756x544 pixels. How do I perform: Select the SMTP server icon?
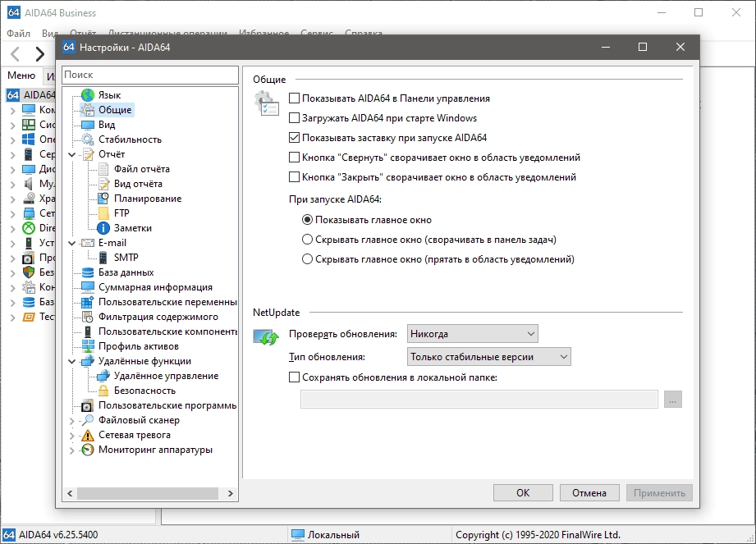pos(103,258)
